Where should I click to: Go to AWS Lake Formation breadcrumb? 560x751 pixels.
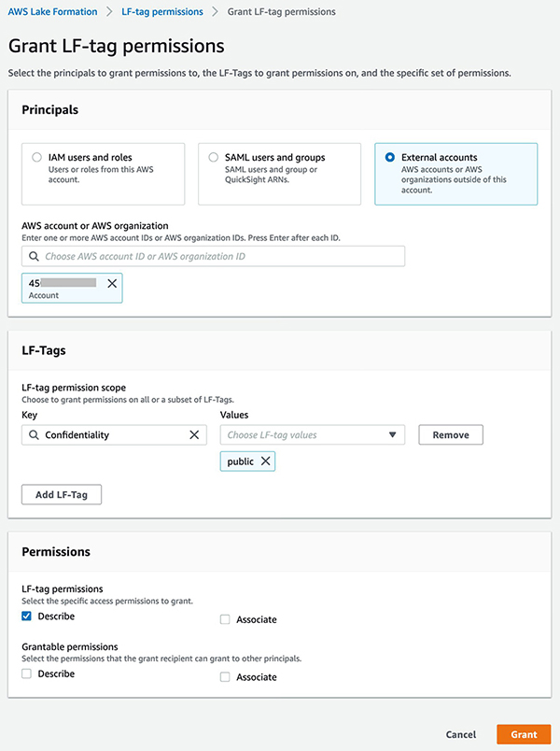coord(52,12)
